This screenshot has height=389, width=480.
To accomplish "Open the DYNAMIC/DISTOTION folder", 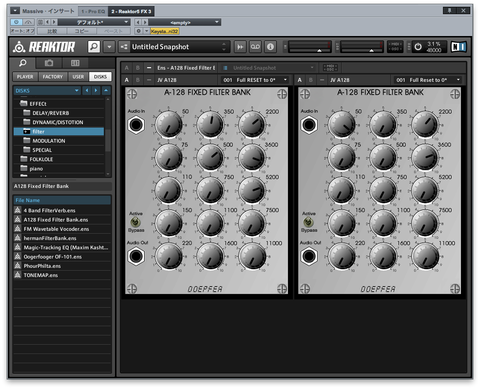I will [x=59, y=122].
